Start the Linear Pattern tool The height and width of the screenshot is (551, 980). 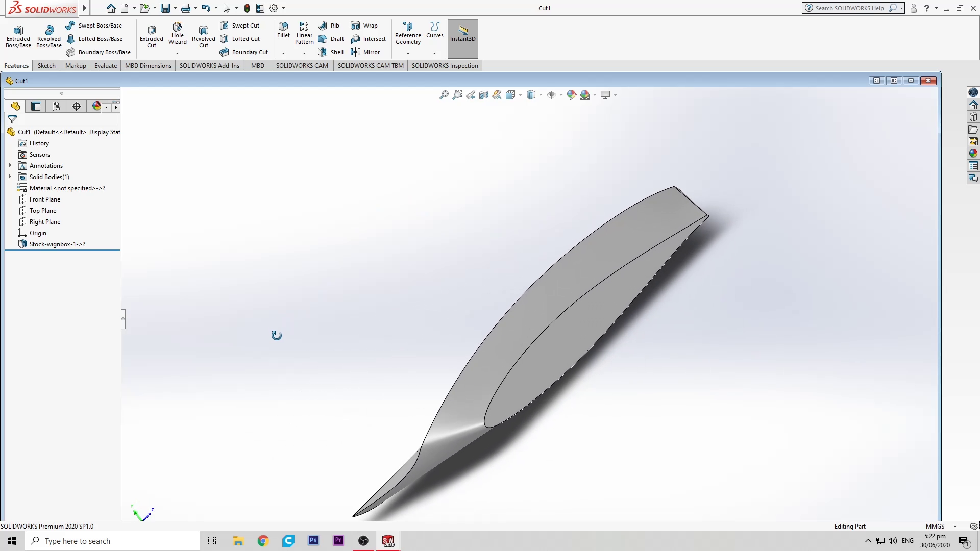click(304, 33)
